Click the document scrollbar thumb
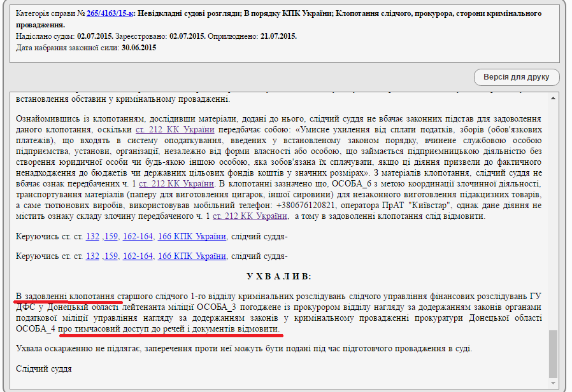 [553, 353]
